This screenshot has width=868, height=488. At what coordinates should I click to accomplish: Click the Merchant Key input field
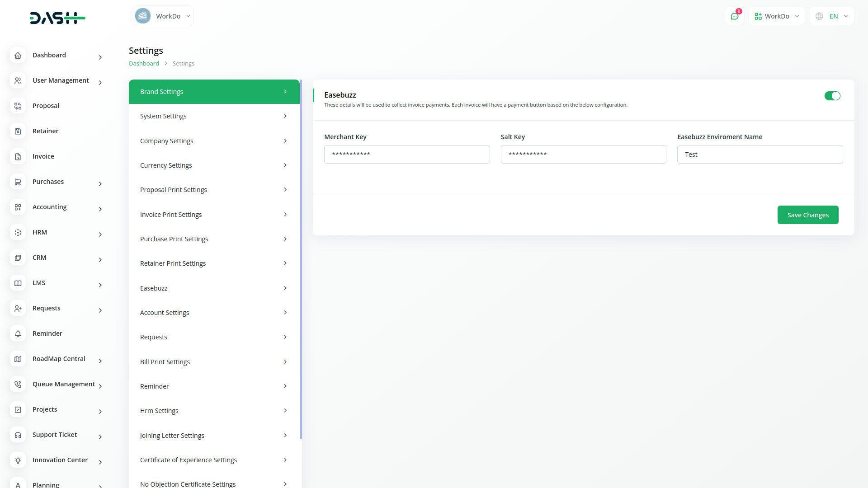[406, 155]
